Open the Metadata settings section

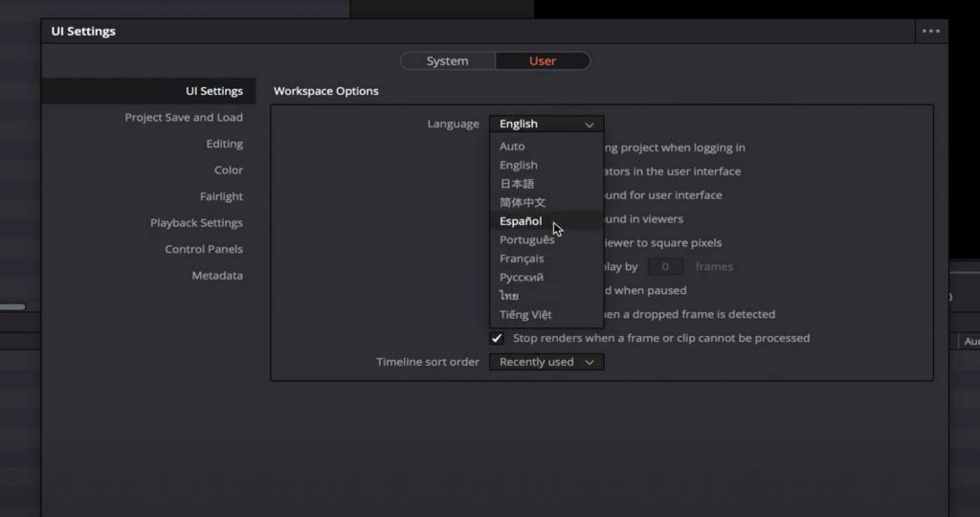click(x=217, y=275)
